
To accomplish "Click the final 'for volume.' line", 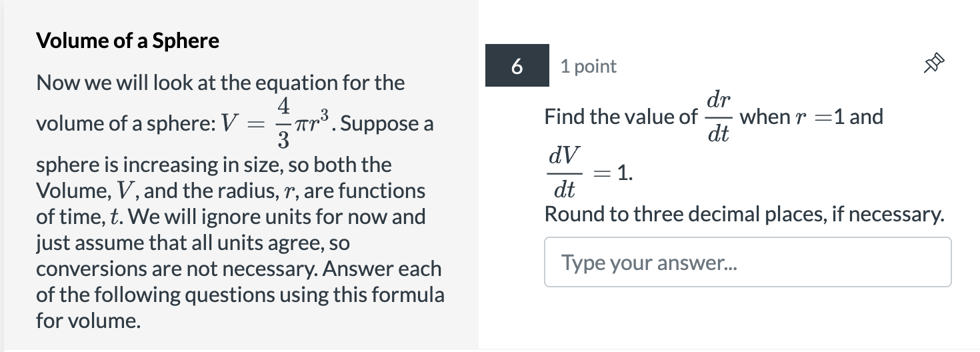I will [x=88, y=321].
